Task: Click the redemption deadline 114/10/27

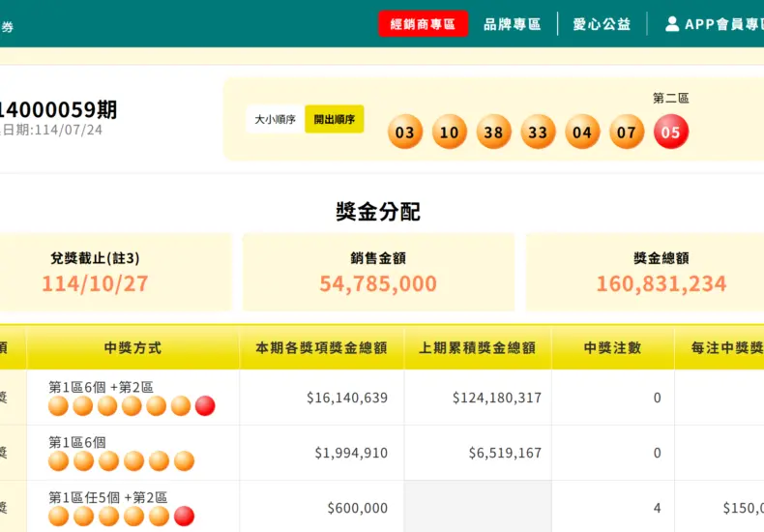Action: (95, 284)
